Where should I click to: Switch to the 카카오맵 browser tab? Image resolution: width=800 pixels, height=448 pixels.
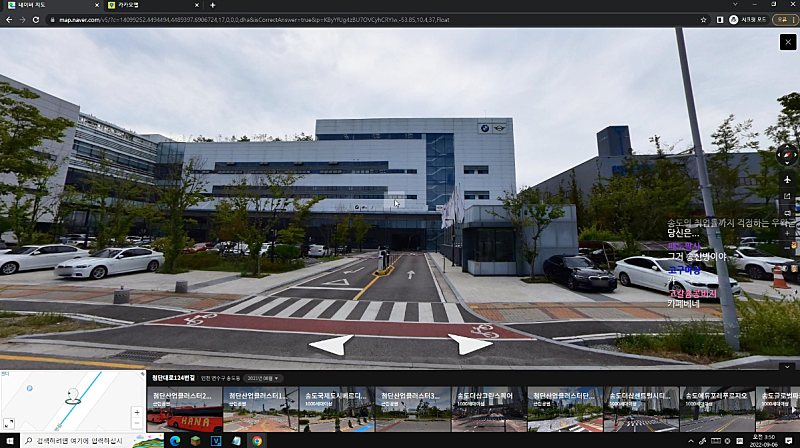coord(153,5)
